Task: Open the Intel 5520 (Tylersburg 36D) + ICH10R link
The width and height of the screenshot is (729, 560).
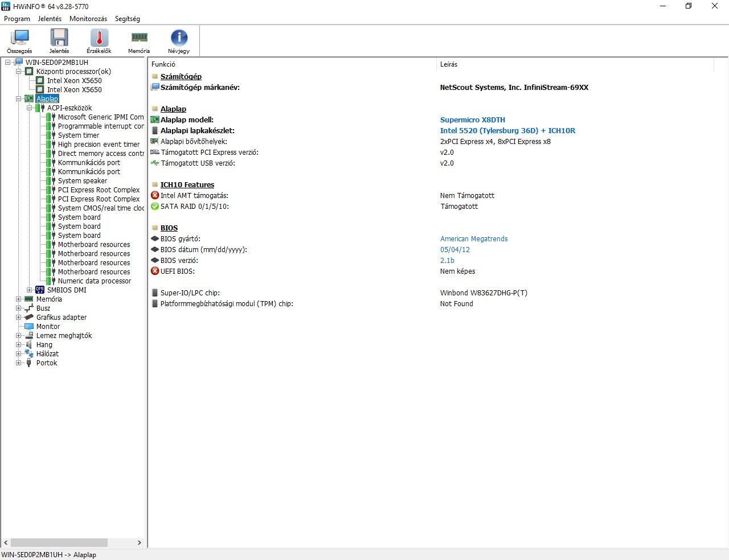Action: tap(507, 131)
